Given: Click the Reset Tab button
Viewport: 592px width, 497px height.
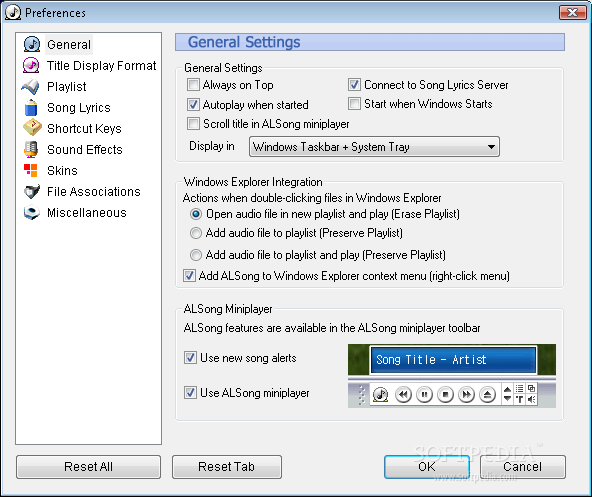Looking at the screenshot, I should point(227,467).
